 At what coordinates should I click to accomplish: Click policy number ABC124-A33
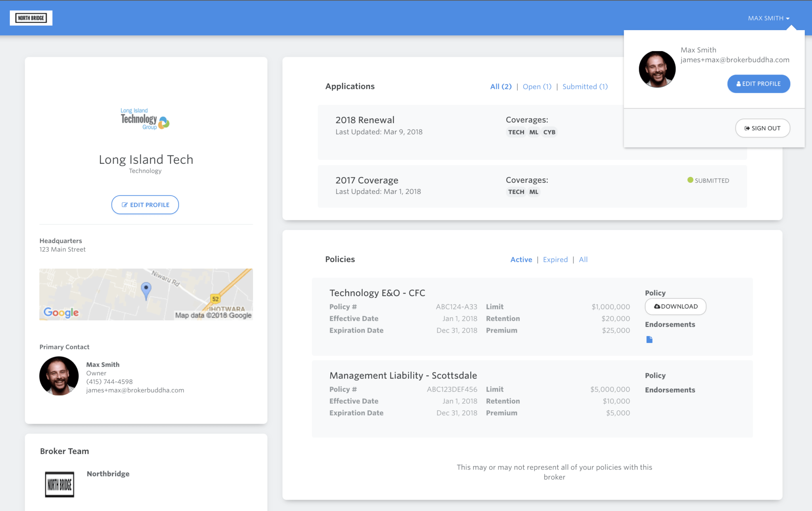[456, 306]
